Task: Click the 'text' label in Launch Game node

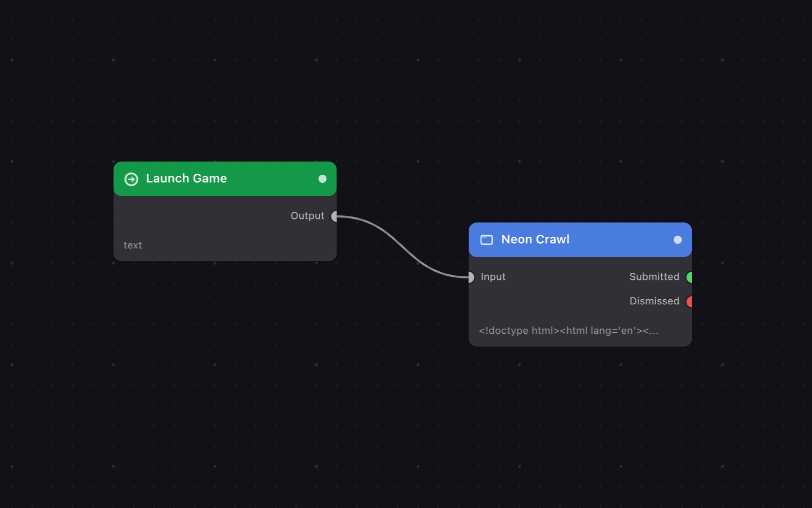Action: pyautogui.click(x=133, y=245)
